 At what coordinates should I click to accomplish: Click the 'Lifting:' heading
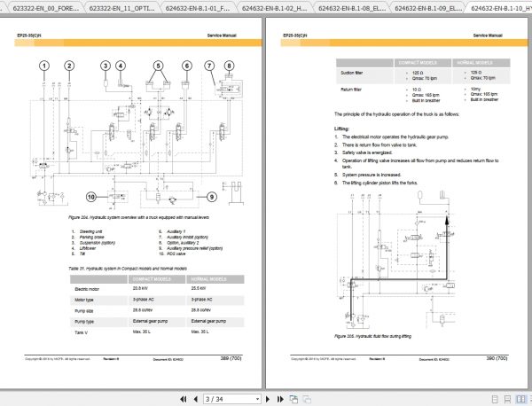(x=341, y=129)
